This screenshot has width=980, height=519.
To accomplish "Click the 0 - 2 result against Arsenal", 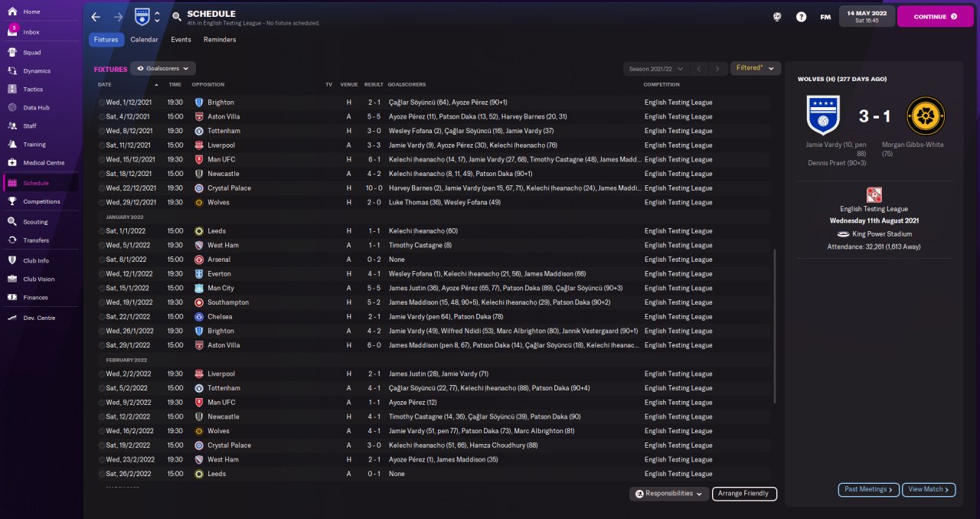I will pyautogui.click(x=374, y=259).
